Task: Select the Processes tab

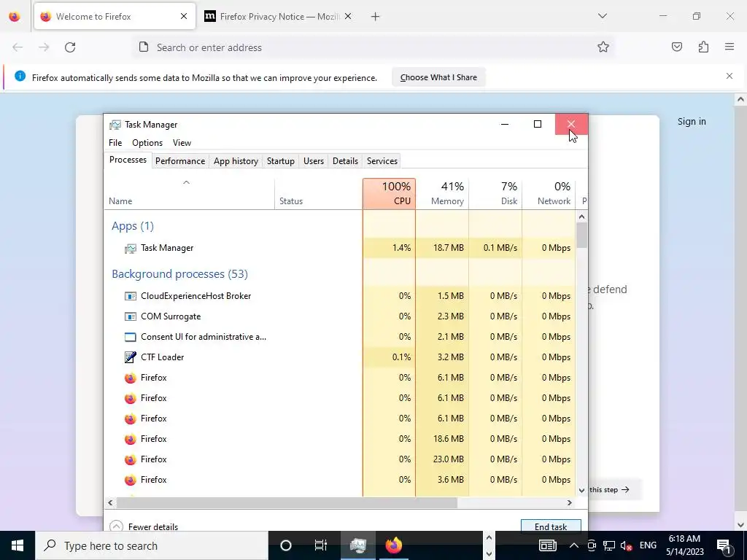Action: click(128, 160)
